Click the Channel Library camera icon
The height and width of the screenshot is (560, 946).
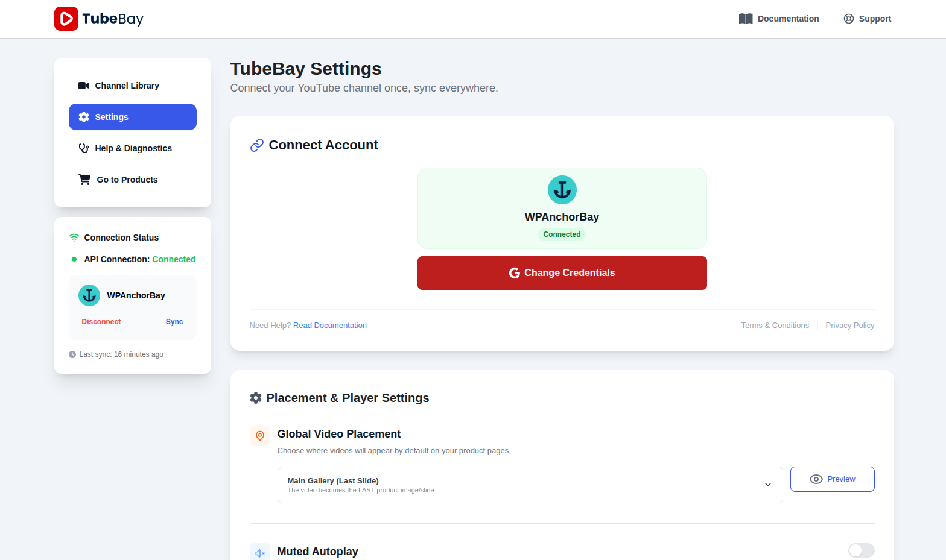[84, 86]
